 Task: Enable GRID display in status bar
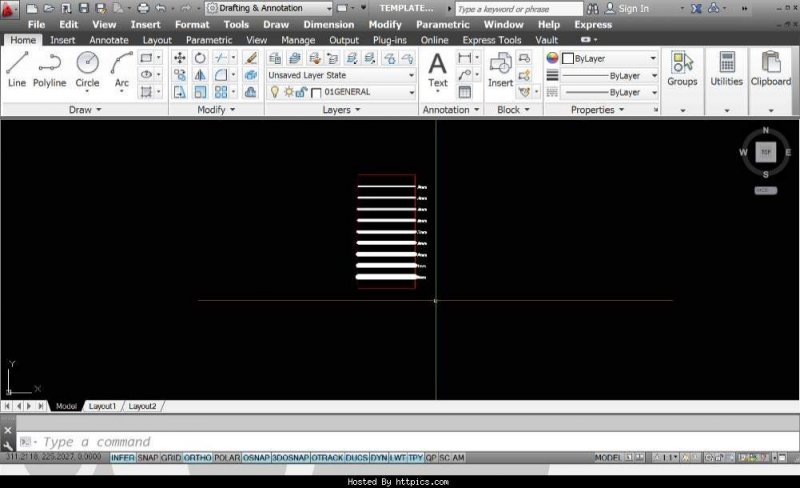(x=171, y=457)
